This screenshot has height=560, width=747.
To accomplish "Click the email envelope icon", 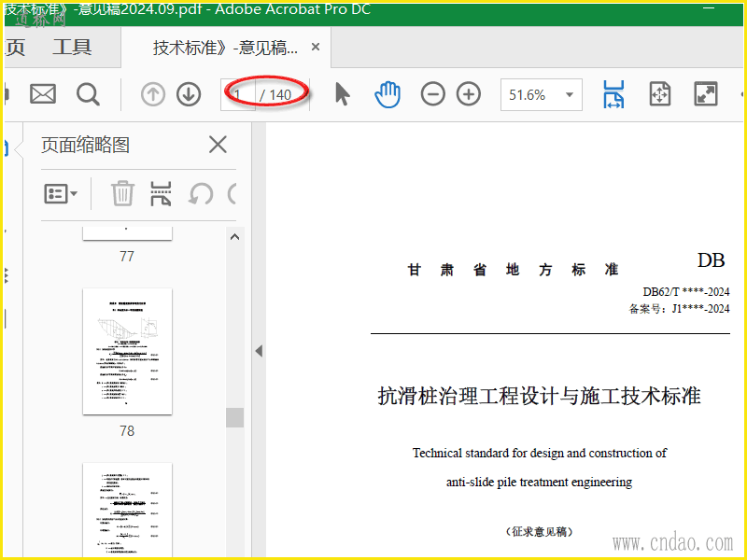I will 43,94.
